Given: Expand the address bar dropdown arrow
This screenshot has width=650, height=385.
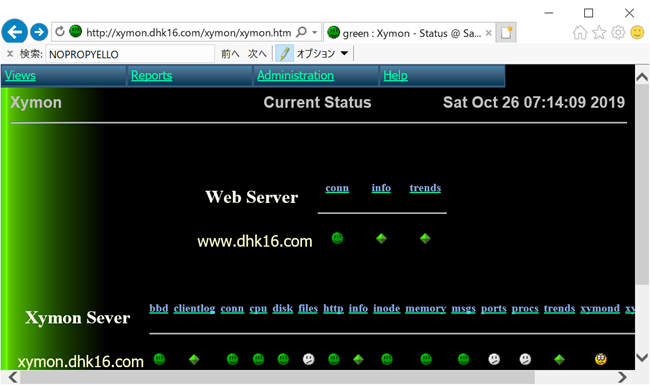Looking at the screenshot, I should click(x=315, y=32).
